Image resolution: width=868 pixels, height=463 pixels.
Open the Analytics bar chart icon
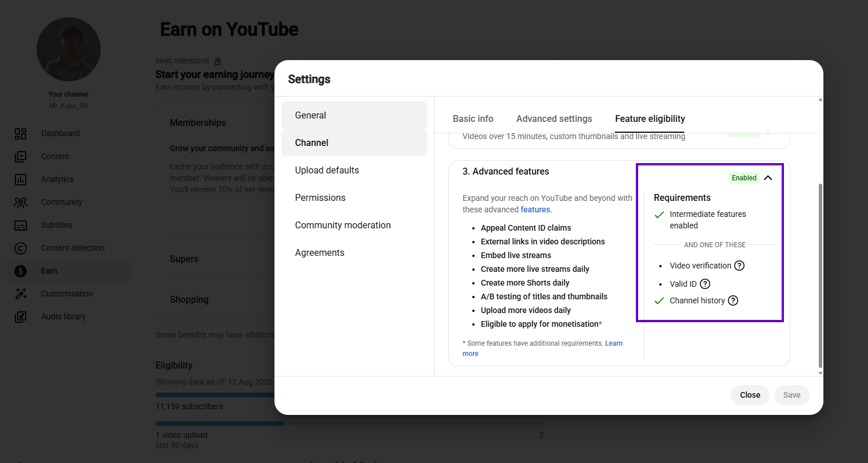(21, 179)
